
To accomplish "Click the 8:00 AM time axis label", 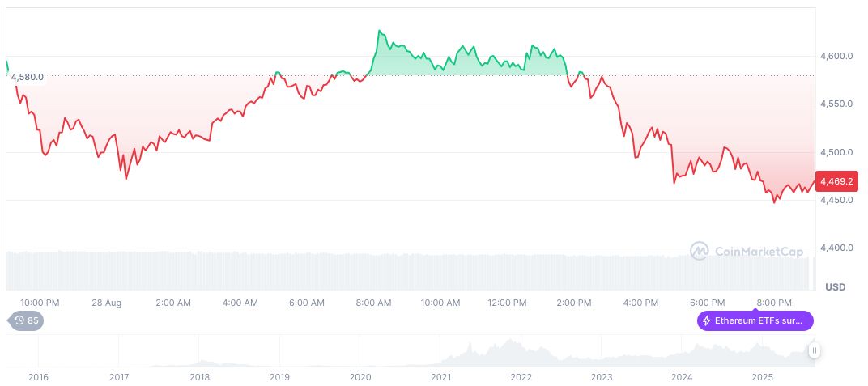I will (x=373, y=303).
